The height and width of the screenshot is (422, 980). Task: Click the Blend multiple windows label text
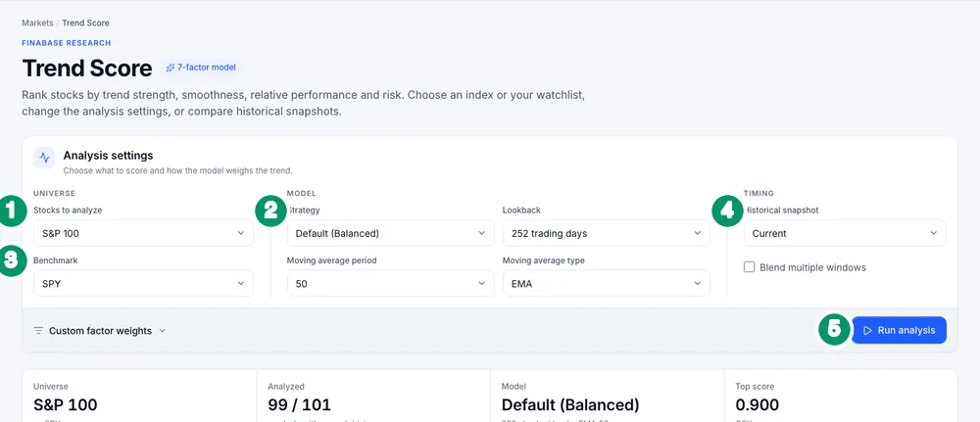click(x=813, y=267)
